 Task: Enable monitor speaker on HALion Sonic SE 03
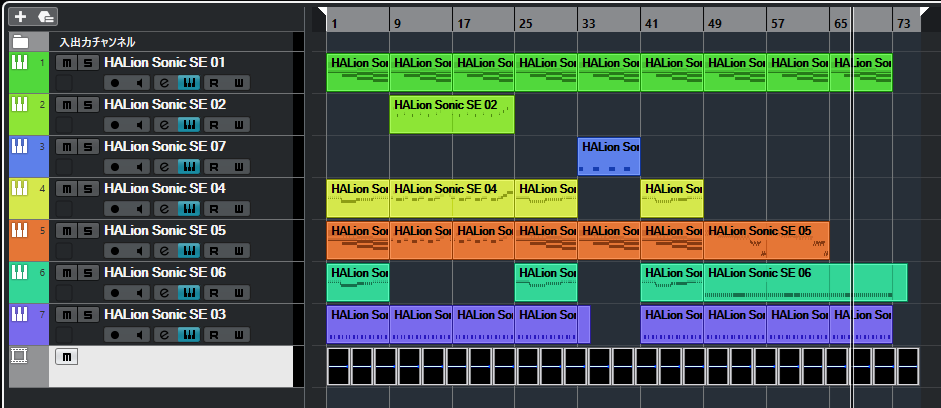point(139,335)
